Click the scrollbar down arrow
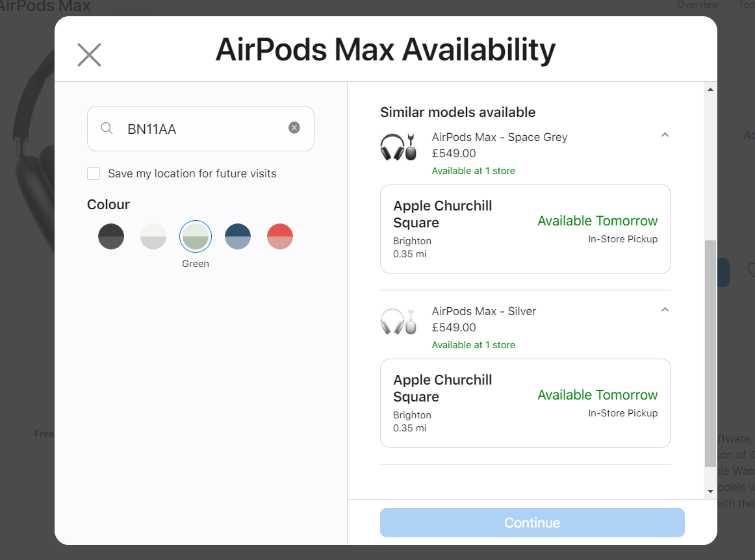Screen dimensions: 755x560 pyautogui.click(x=710, y=491)
